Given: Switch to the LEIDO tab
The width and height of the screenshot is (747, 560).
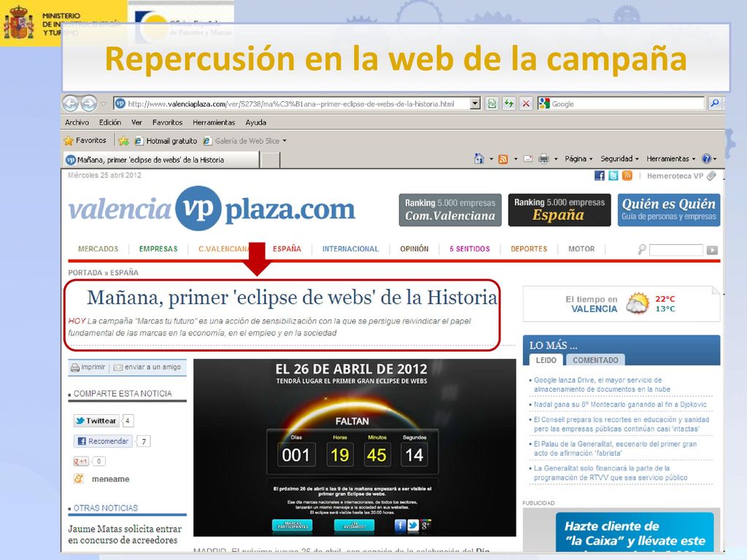Looking at the screenshot, I should click(546, 360).
